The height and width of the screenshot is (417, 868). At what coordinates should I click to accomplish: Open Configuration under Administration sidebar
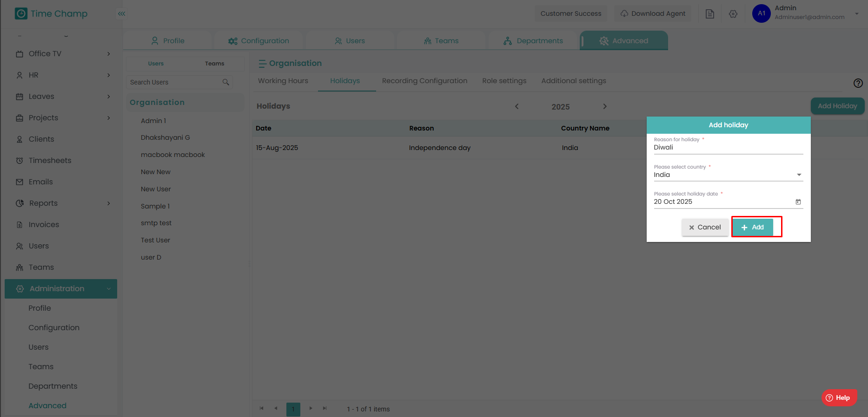pyautogui.click(x=54, y=327)
